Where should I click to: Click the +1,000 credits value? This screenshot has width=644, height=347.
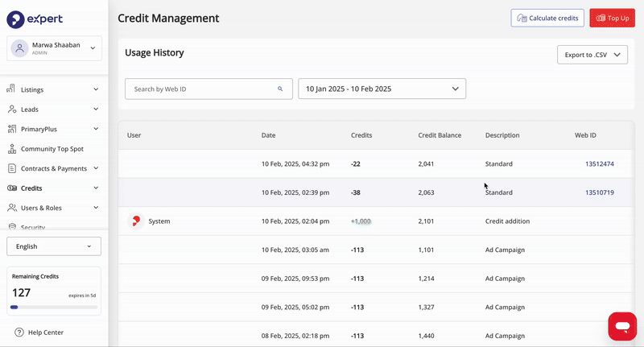tap(361, 221)
